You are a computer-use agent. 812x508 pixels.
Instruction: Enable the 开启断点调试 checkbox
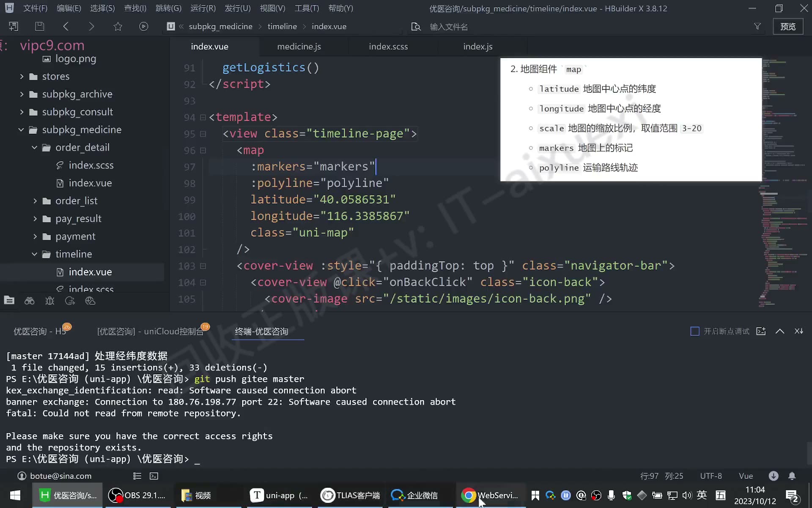694,331
